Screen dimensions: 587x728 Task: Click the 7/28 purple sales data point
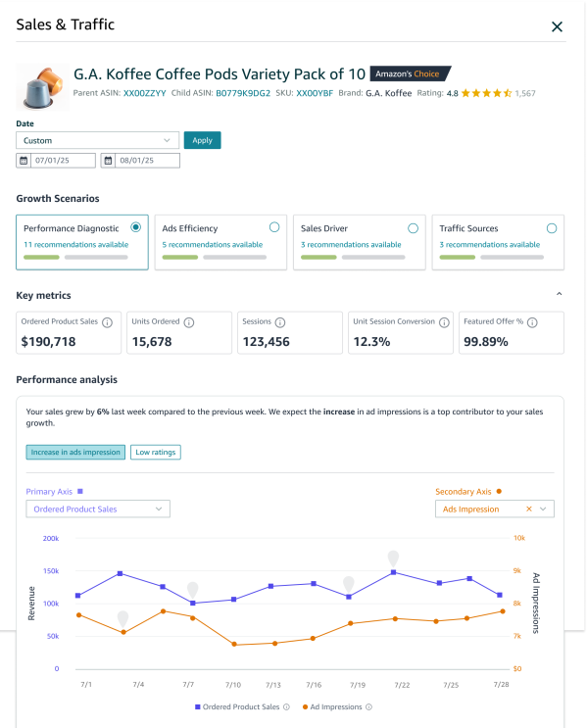[500, 595]
